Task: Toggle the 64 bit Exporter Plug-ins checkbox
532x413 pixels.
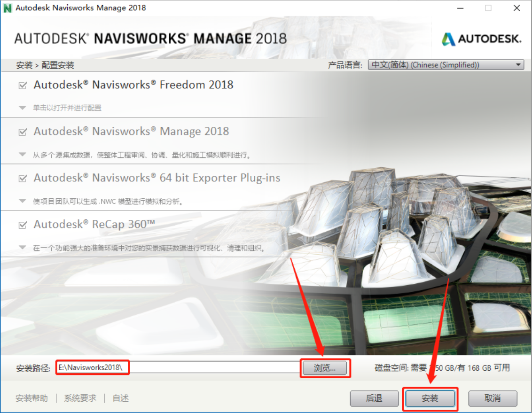Action: pyautogui.click(x=22, y=179)
